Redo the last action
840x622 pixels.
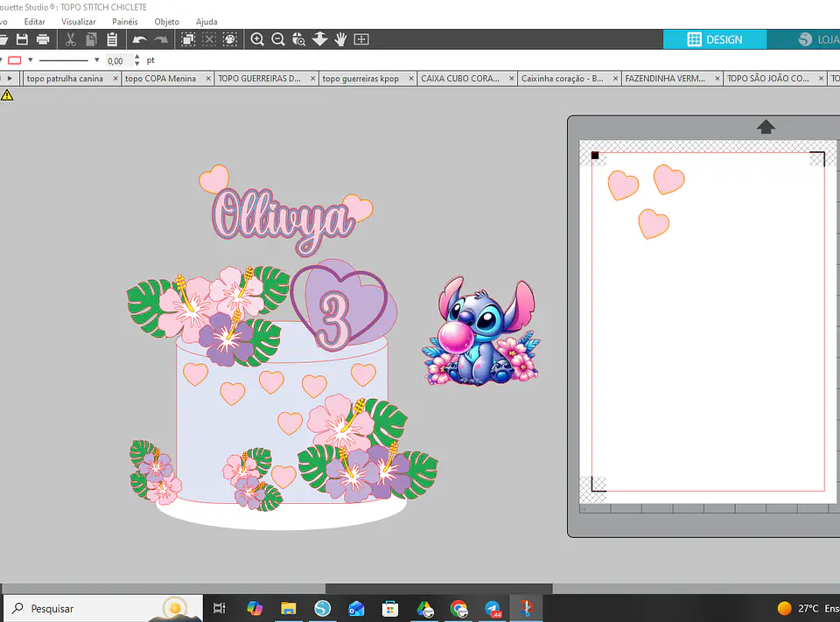pyautogui.click(x=161, y=39)
